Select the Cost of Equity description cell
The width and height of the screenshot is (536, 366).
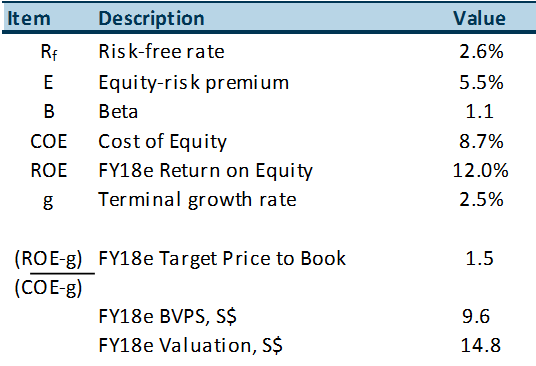click(162, 142)
